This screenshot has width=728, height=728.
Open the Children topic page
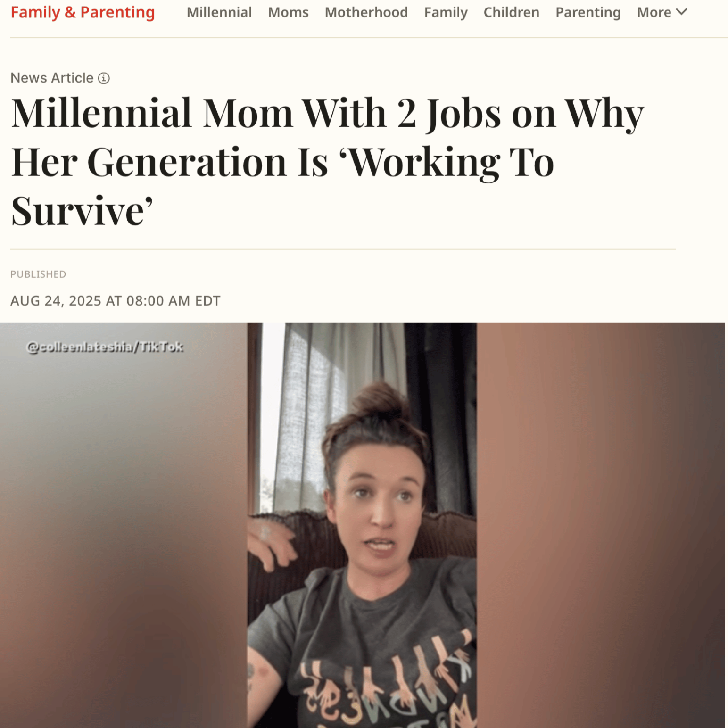coord(511,12)
